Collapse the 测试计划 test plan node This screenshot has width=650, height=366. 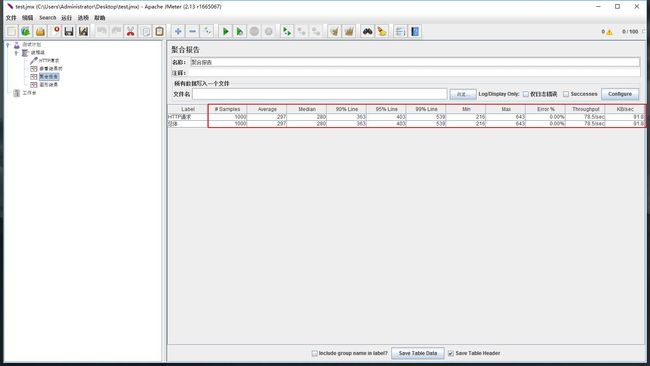(8, 45)
